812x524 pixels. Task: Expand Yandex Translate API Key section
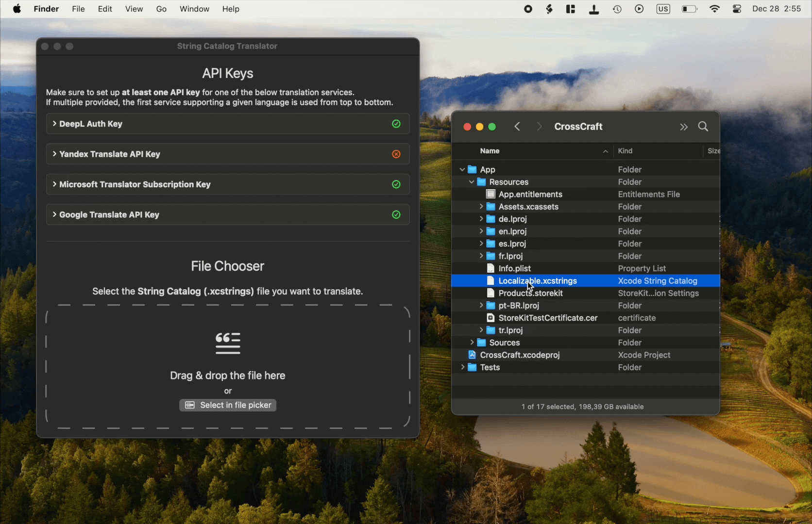[x=54, y=154]
